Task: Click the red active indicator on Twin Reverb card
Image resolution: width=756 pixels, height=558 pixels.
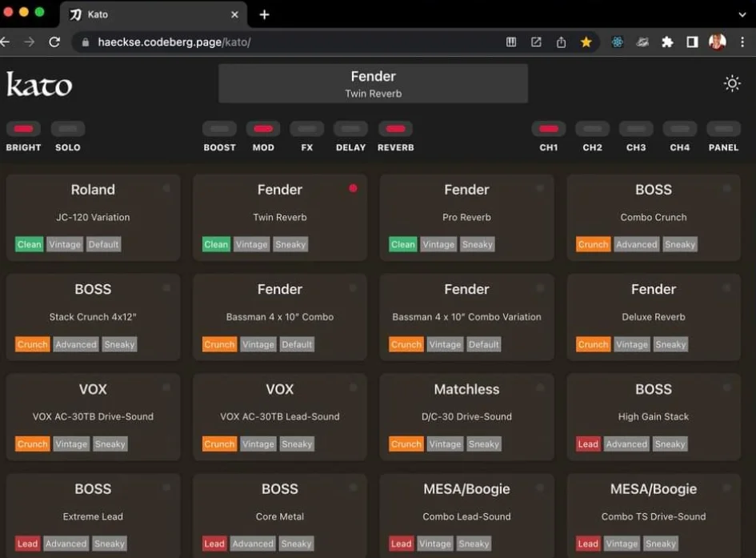Action: click(353, 188)
